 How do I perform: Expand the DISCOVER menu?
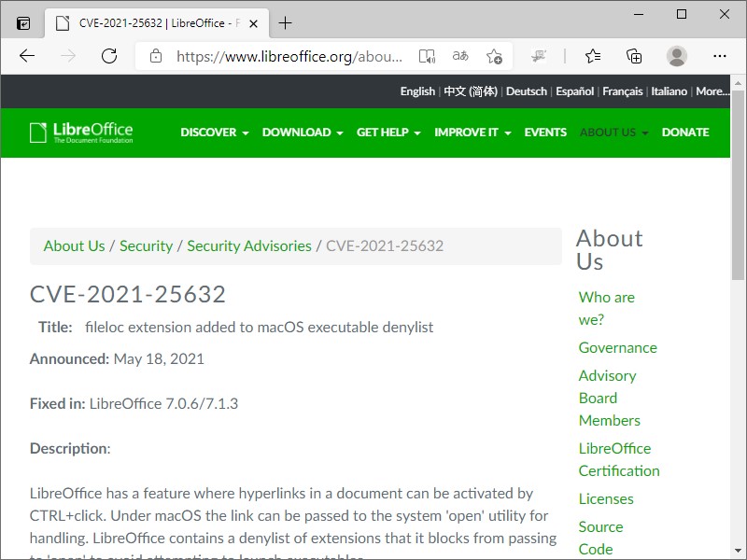coord(215,133)
